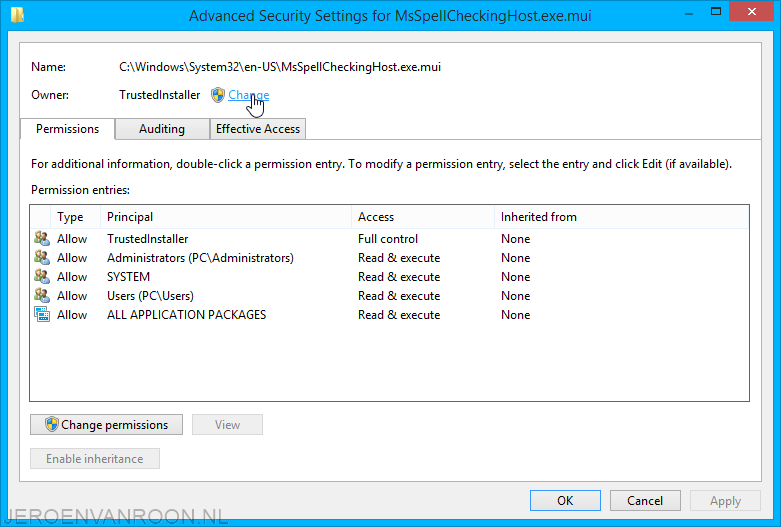781x527 pixels.
Task: Click the Access column header
Action: (423, 217)
